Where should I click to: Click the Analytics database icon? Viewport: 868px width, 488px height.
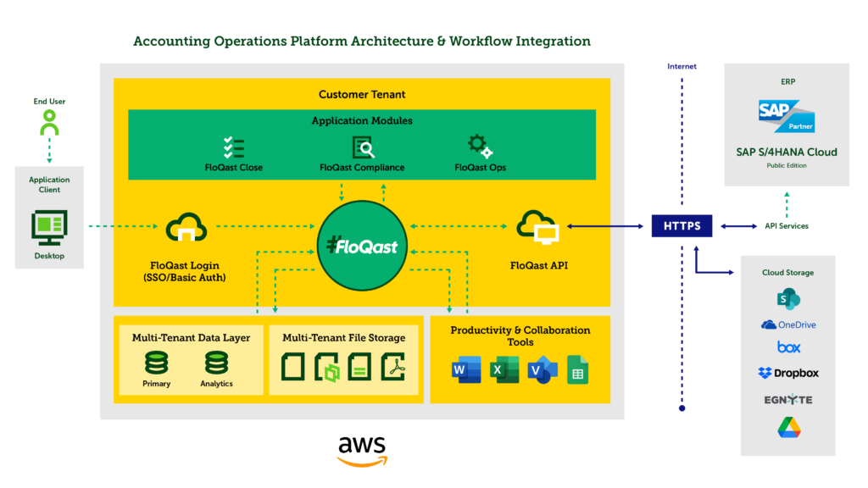[x=216, y=363]
